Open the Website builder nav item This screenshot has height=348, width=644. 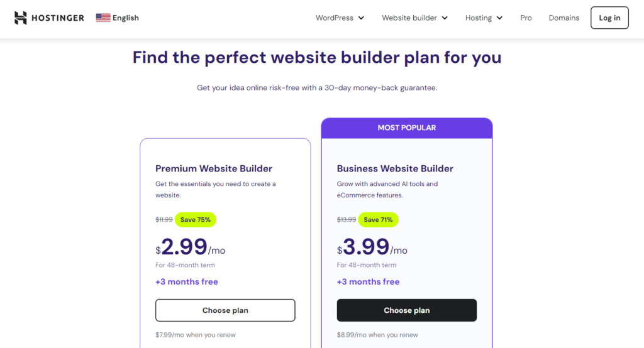[414, 18]
